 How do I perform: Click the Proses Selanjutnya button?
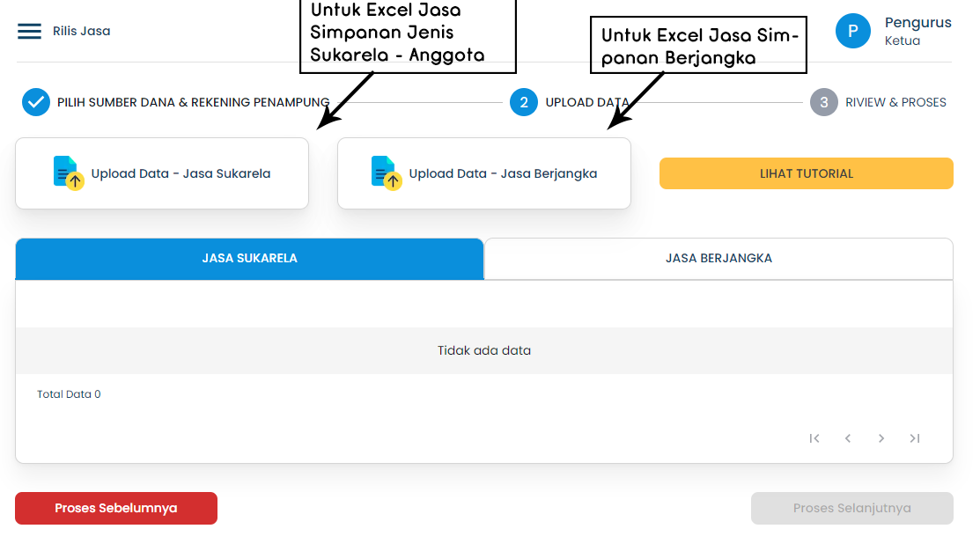tap(851, 508)
